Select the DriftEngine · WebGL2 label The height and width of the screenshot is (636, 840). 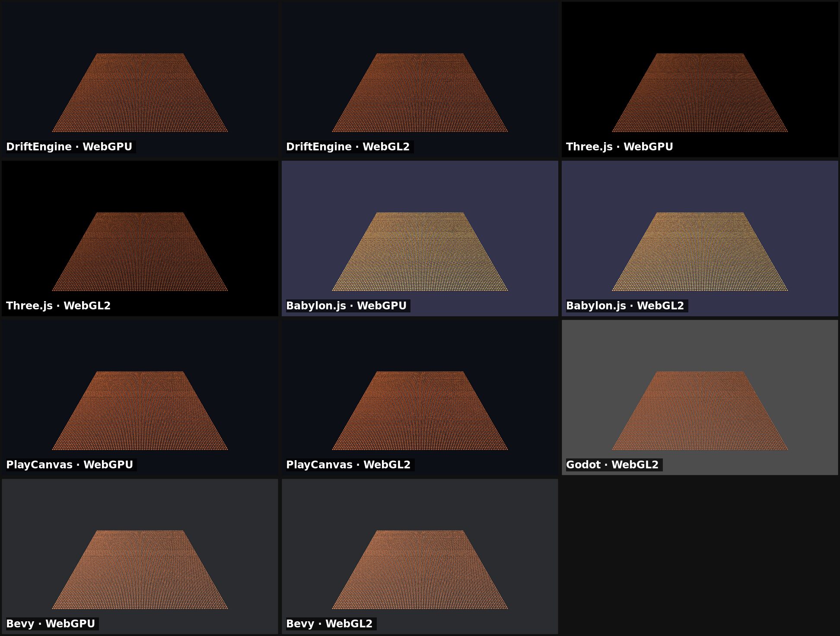click(x=348, y=147)
